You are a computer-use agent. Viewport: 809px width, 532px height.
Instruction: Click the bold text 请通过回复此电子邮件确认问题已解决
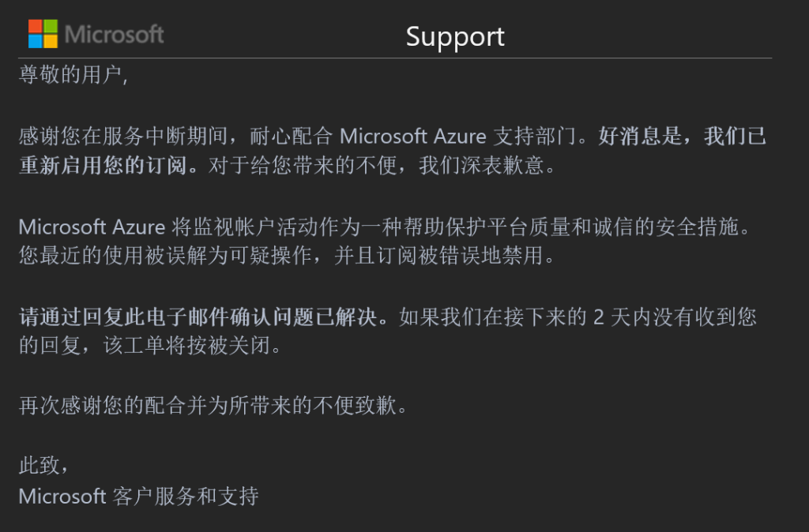coord(203,317)
